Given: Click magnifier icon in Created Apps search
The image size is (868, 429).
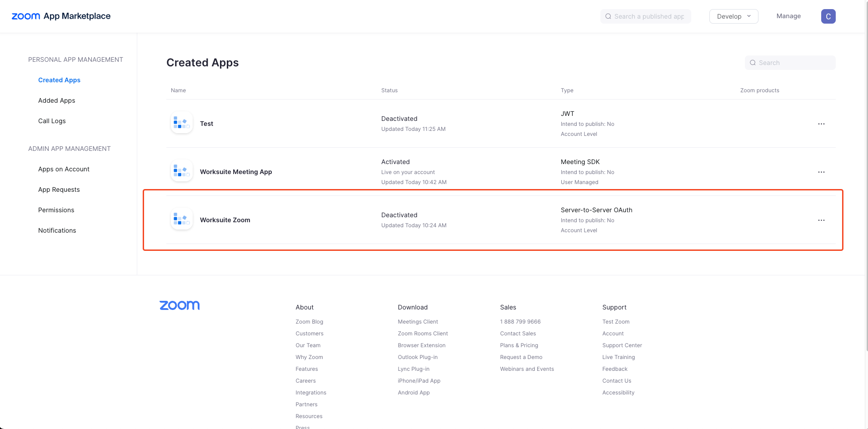Looking at the screenshot, I should [753, 63].
